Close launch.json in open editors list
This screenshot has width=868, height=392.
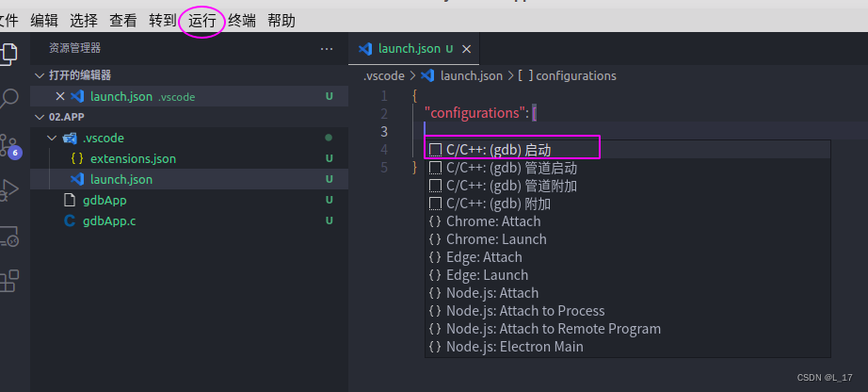tap(60, 96)
